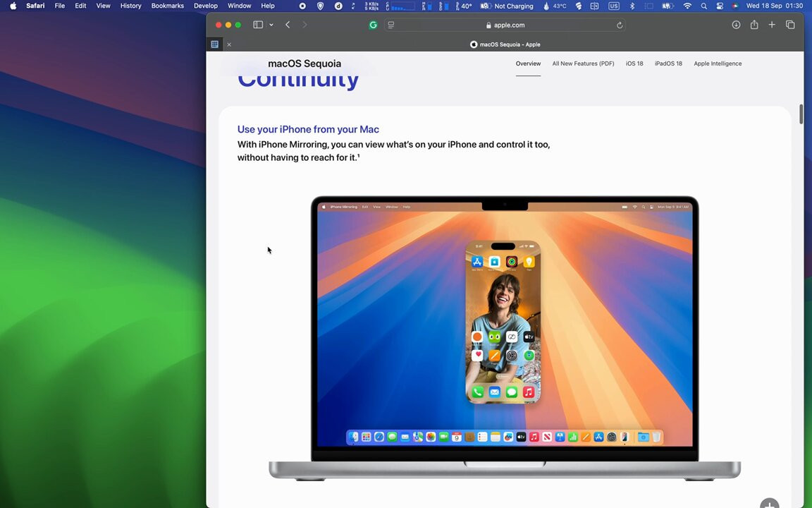This screenshot has height=508, width=812.
Task: Go to the iOS 18 page
Action: [x=634, y=64]
